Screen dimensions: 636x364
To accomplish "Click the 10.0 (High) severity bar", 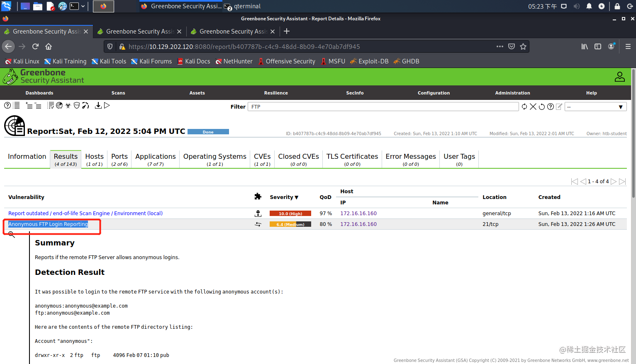I will [x=290, y=214].
